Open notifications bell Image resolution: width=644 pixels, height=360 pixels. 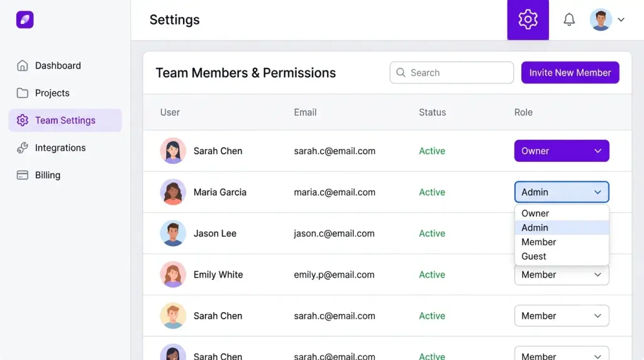click(569, 20)
